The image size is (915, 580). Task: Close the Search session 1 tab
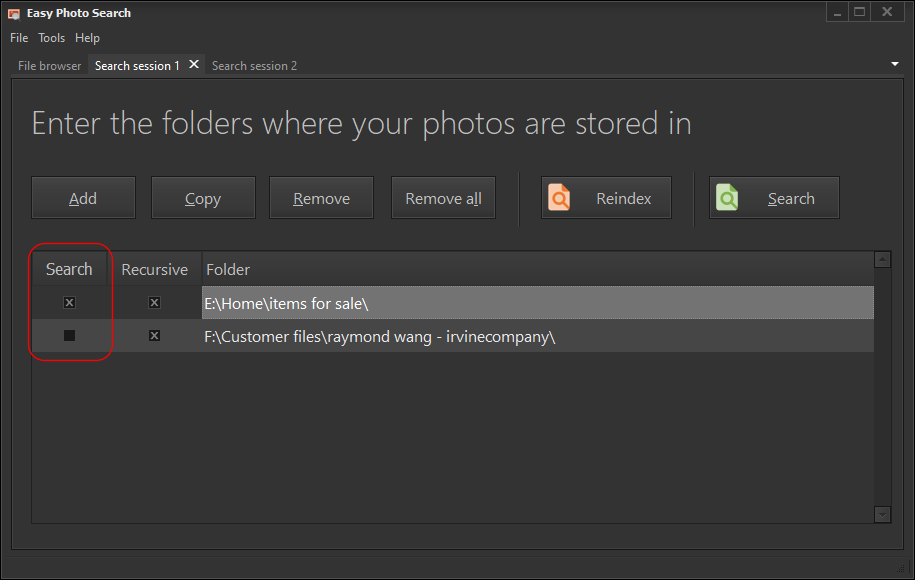click(194, 64)
